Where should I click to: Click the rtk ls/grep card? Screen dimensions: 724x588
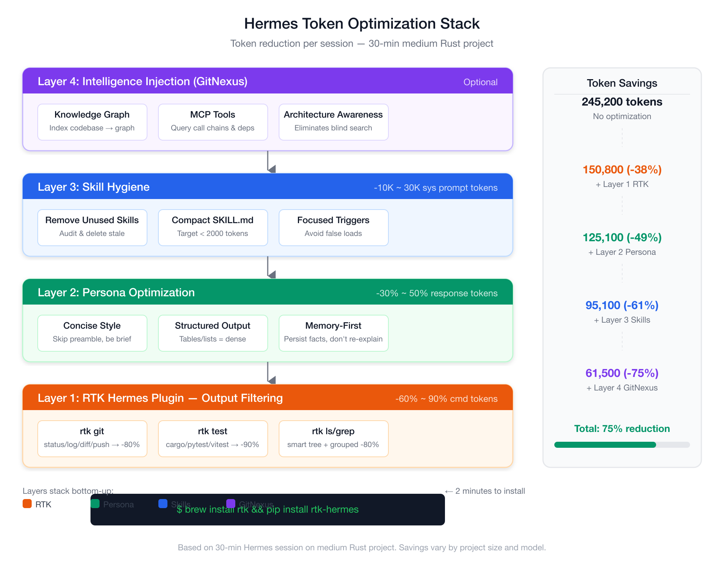333,439
